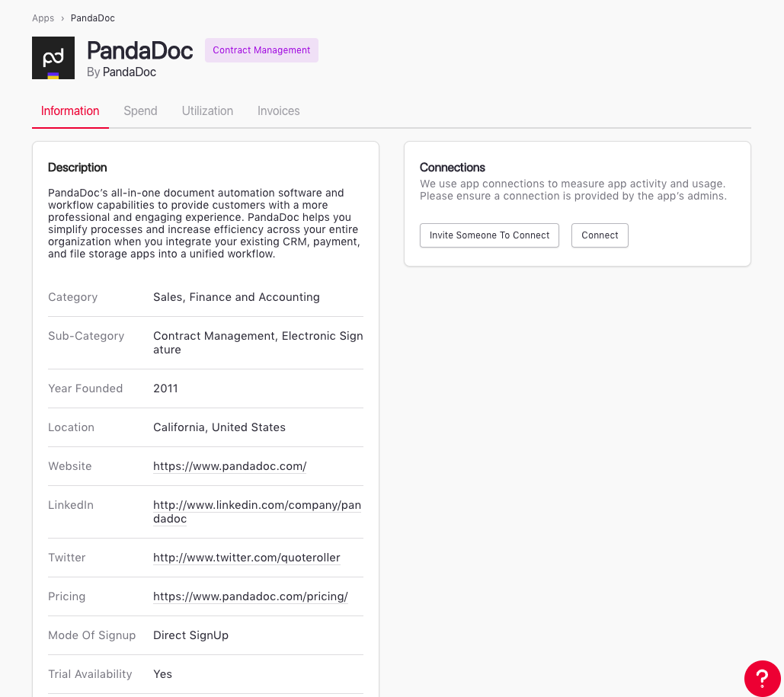Click the PandaDoc page title
Screen dimensions: 784x697
coord(140,50)
